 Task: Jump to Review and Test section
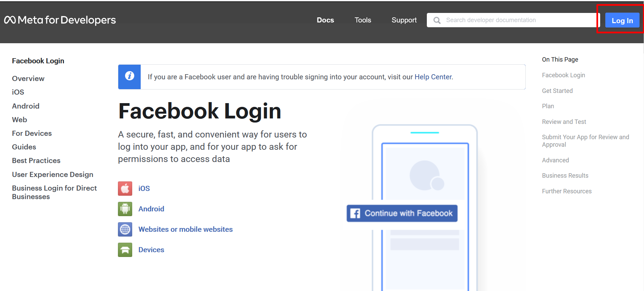click(564, 122)
